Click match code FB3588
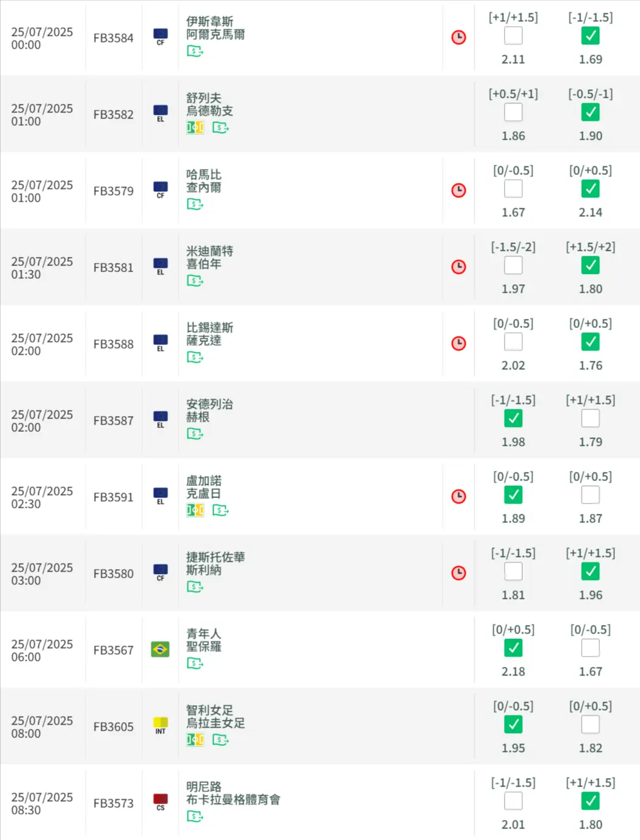640x840 pixels. [x=114, y=344]
